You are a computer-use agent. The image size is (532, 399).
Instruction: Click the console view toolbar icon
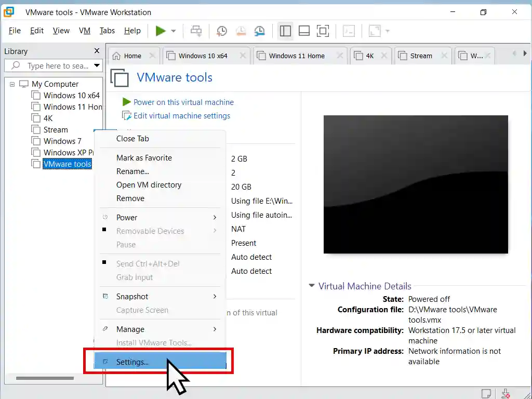point(349,31)
